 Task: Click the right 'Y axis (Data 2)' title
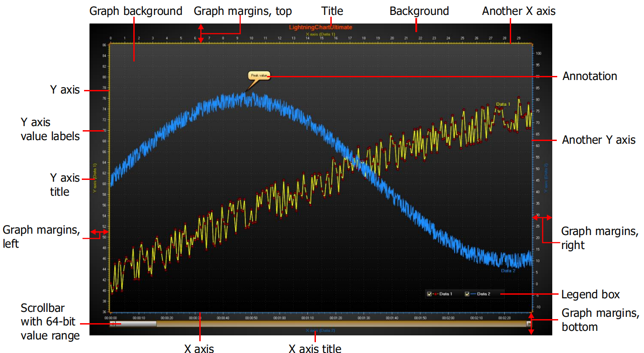click(546, 178)
